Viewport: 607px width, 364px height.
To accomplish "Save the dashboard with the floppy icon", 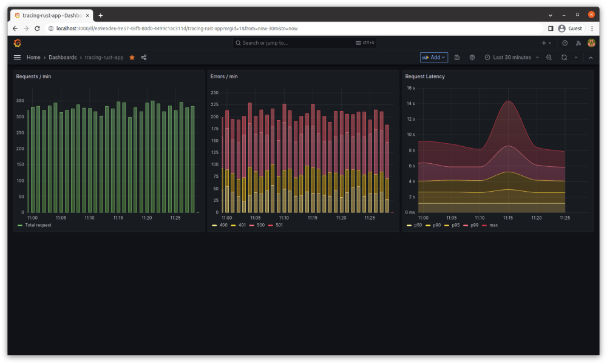I will pyautogui.click(x=457, y=58).
